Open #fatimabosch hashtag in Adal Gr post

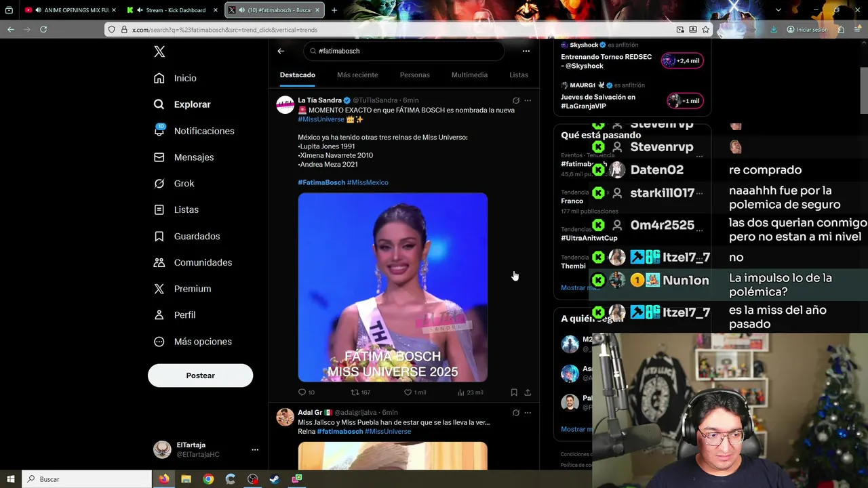click(340, 432)
